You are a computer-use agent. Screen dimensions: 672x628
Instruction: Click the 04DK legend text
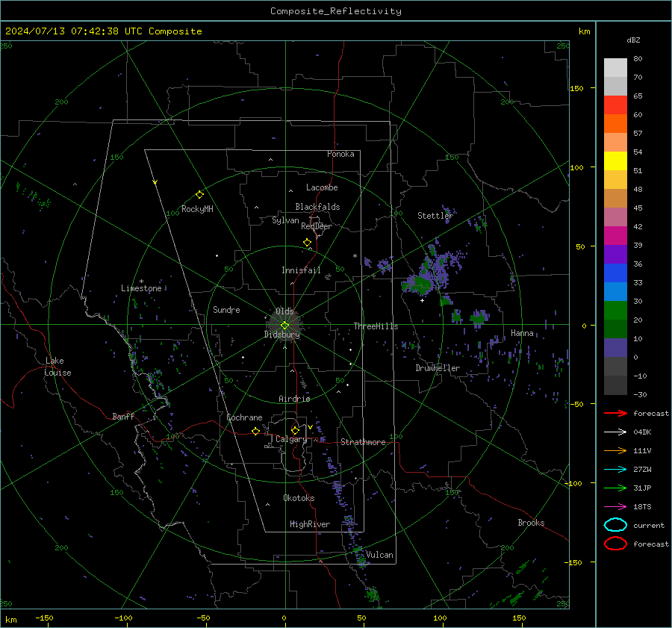pyautogui.click(x=642, y=432)
